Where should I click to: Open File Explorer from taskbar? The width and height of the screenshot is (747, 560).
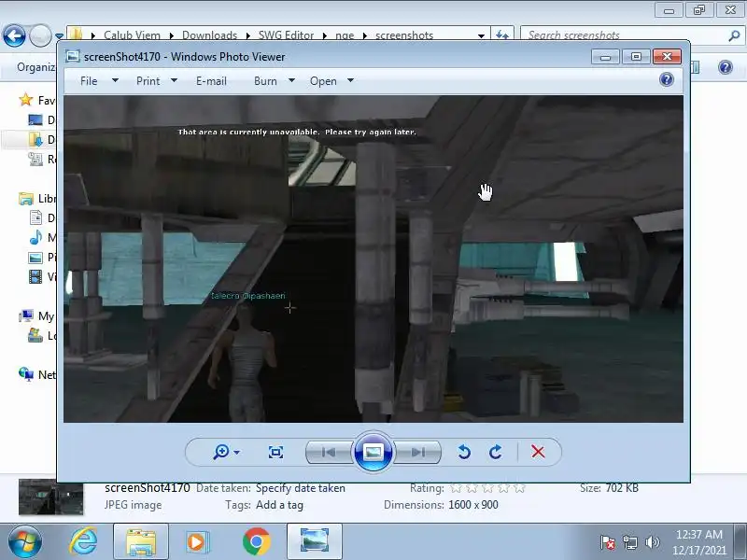pyautogui.click(x=141, y=542)
